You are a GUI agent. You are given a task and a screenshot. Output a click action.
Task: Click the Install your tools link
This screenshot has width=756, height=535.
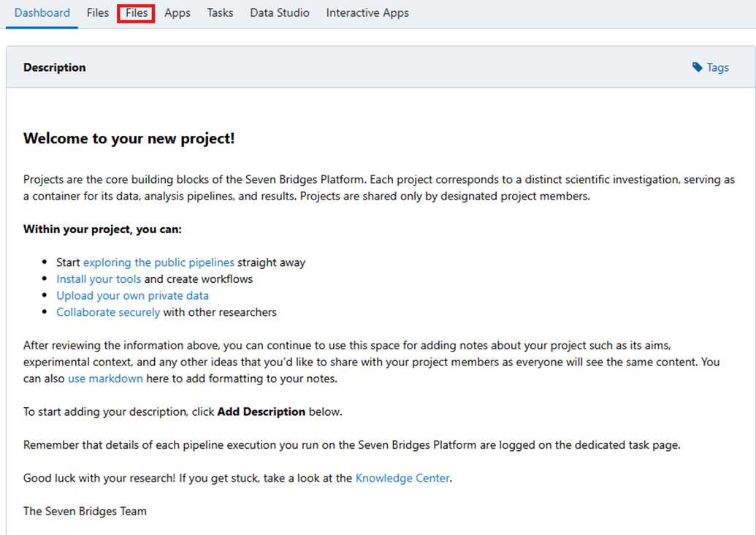pyautogui.click(x=99, y=278)
